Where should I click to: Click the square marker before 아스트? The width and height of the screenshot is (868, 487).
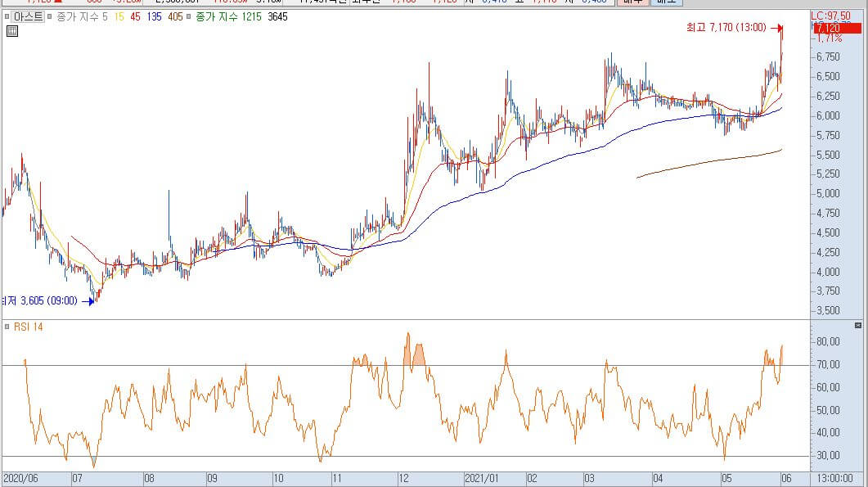coord(7,16)
